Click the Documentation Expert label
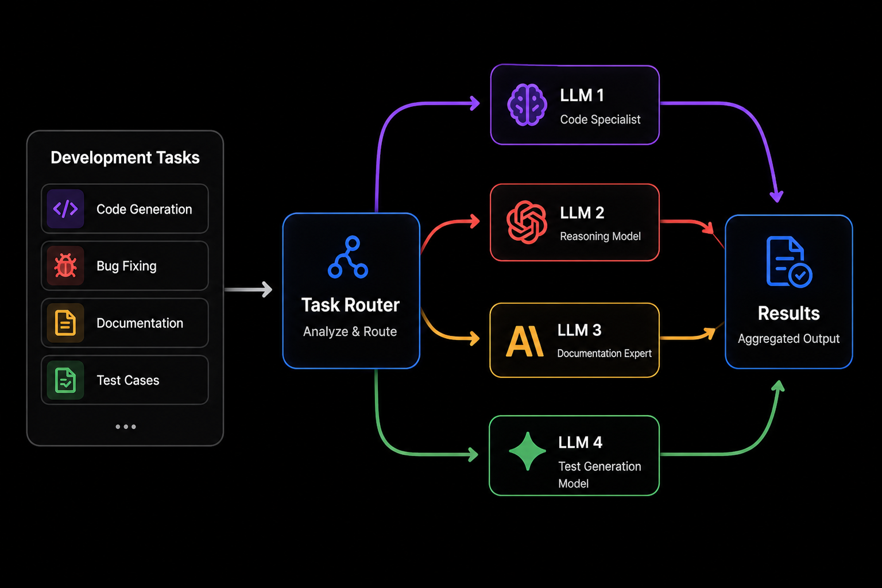882x588 pixels. click(604, 353)
